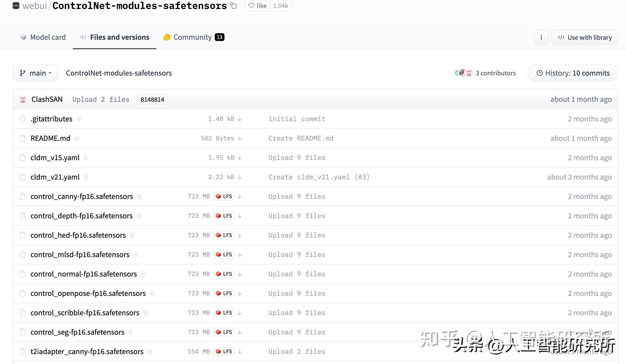This screenshot has height=364, width=626.
Task: Open the LFS badge on control_canny-fp16.safetensors
Action: (x=223, y=196)
